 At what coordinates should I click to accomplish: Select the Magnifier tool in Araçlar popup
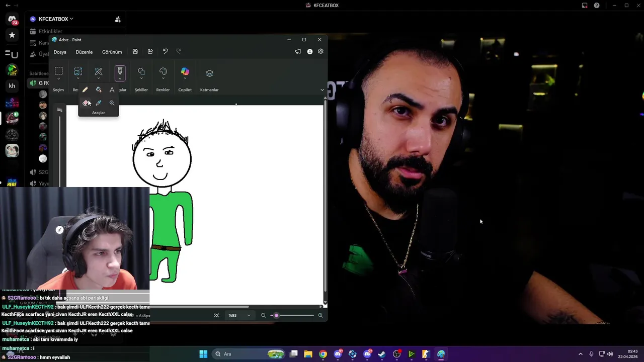tap(112, 103)
